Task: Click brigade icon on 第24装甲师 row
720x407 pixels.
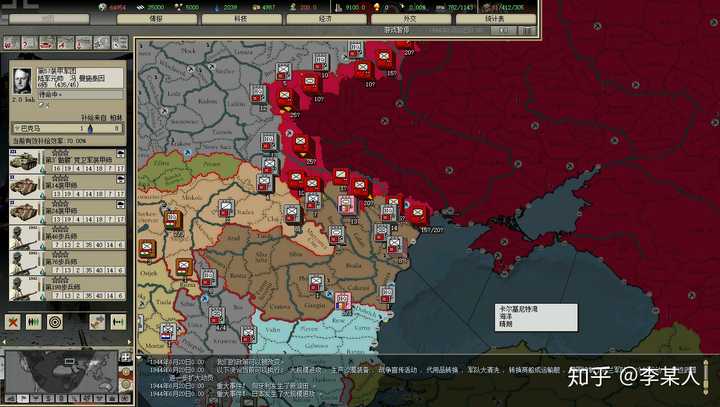Action: pos(121,205)
